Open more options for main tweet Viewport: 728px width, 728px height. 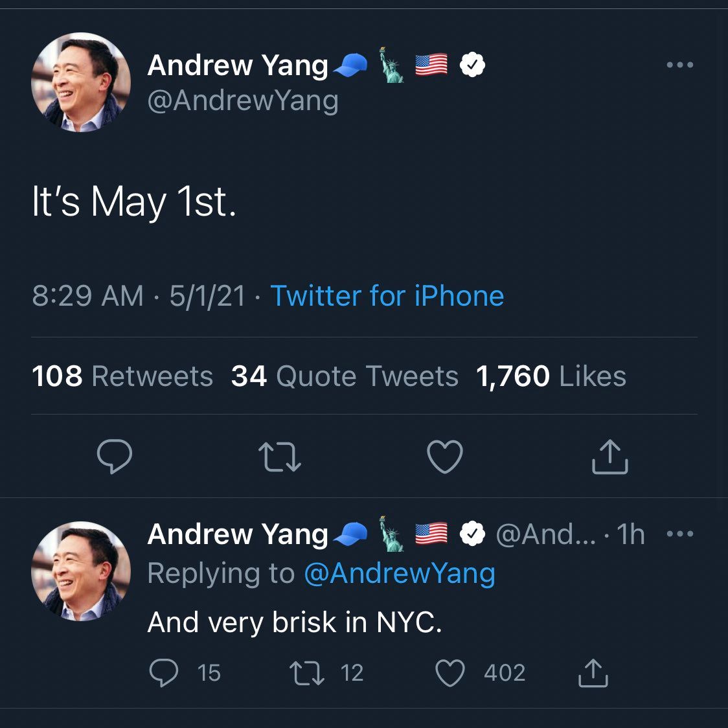point(680,65)
